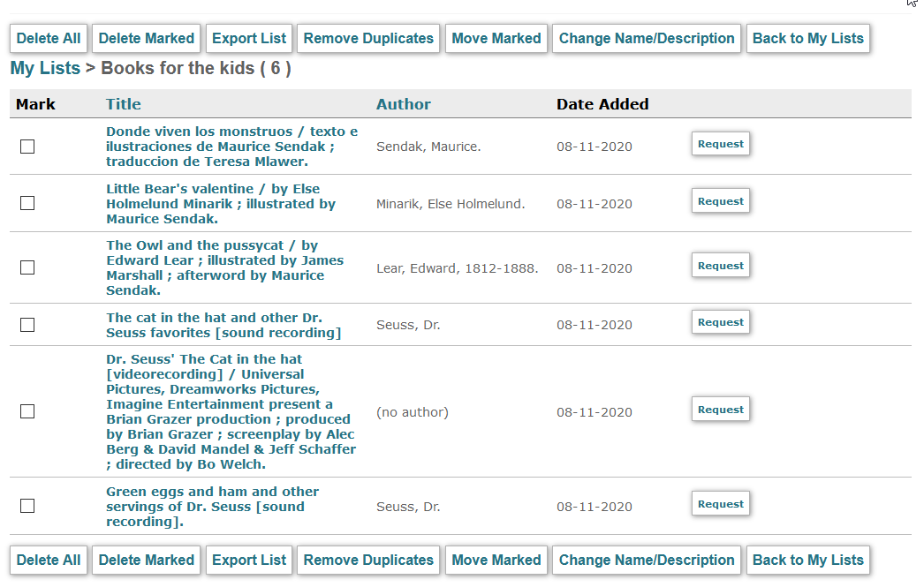The height and width of the screenshot is (587, 924).
Task: Click bottom Move Marked button
Action: point(496,560)
